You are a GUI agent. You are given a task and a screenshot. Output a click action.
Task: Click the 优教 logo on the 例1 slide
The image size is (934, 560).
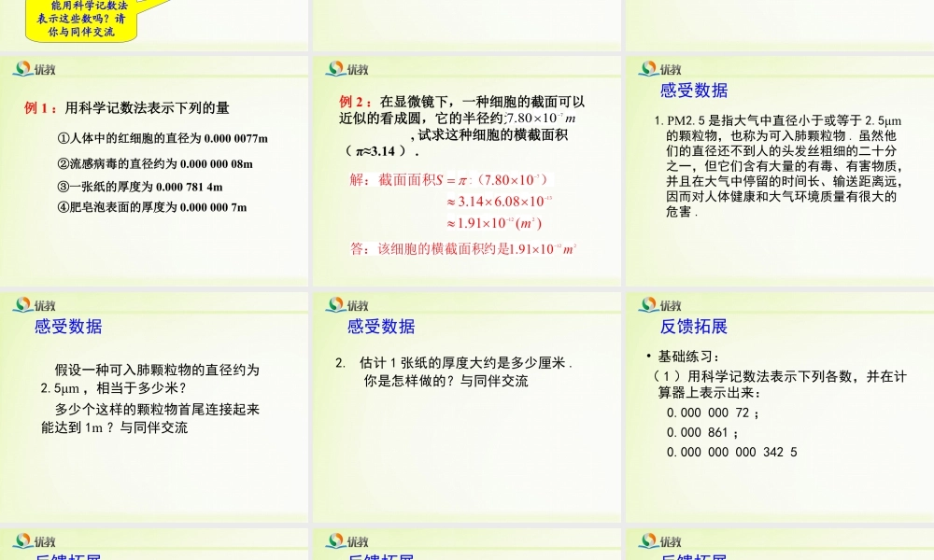pyautogui.click(x=35, y=68)
